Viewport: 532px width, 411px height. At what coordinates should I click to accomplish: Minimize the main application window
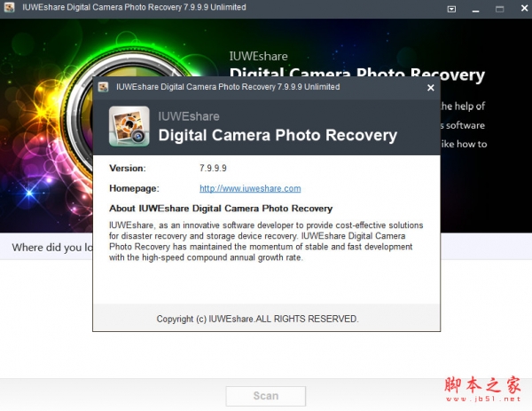(x=475, y=10)
